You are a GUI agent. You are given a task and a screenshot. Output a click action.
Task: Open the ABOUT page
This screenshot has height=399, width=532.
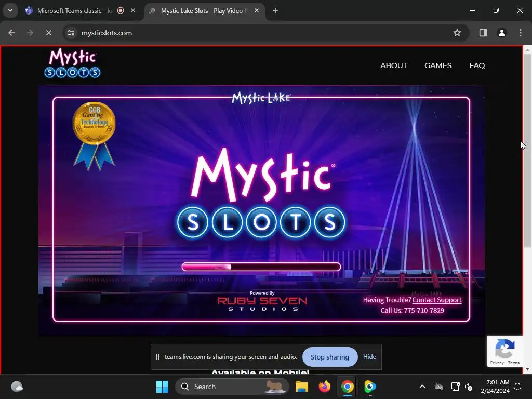tap(394, 65)
